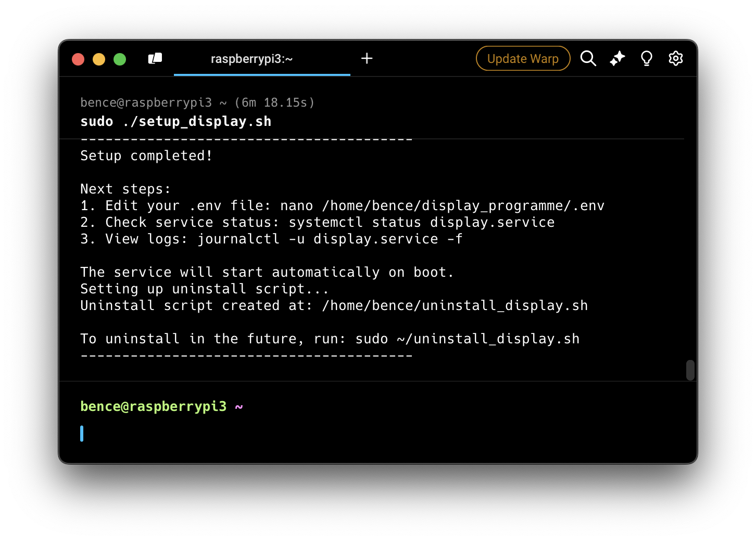Viewport: 756px width, 541px height.
Task: Click the green maximize window button
Action: [x=120, y=59]
